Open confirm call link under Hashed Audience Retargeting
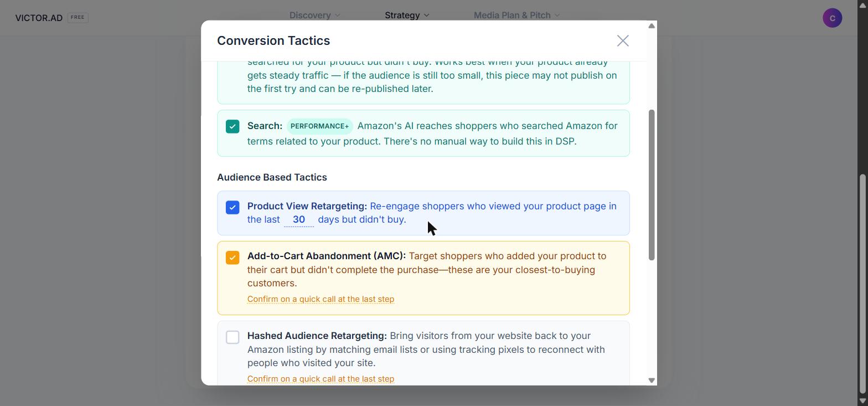Viewport: 868px width, 406px height. click(x=321, y=379)
